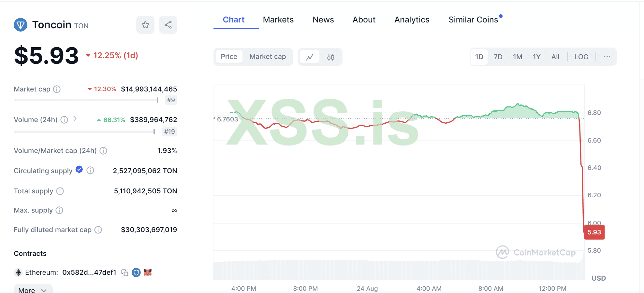This screenshot has height=293, width=644.
Task: Click the market cap rank progress bar
Action: [x=85, y=100]
